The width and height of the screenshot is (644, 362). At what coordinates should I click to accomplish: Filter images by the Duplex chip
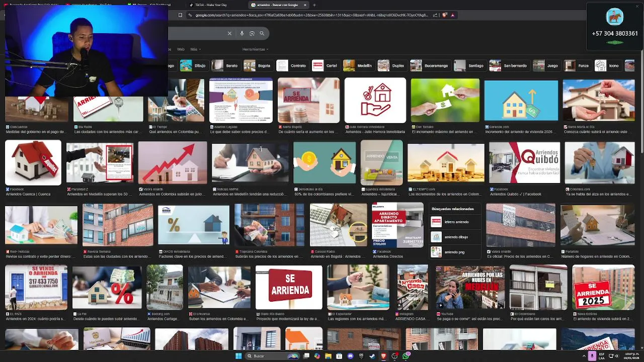point(391,66)
